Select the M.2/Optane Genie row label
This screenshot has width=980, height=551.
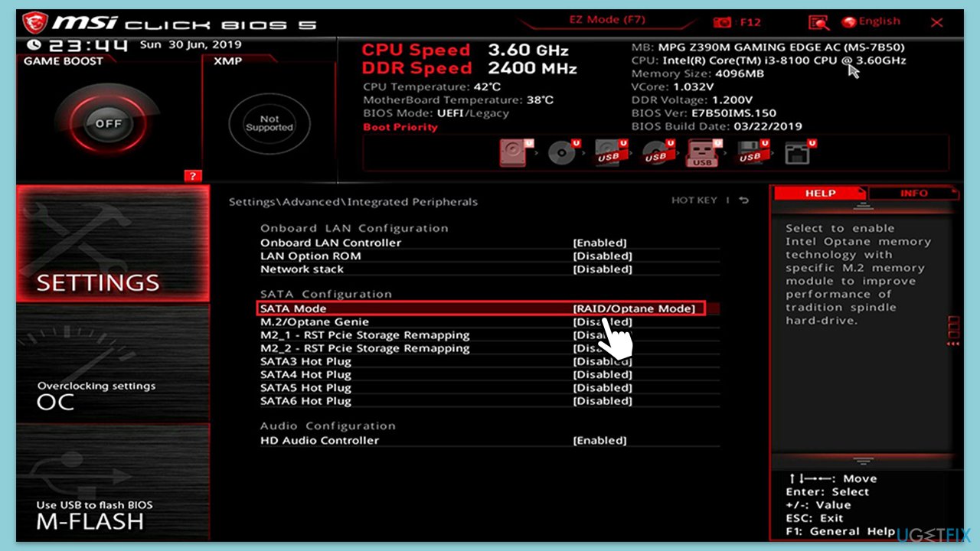click(315, 321)
